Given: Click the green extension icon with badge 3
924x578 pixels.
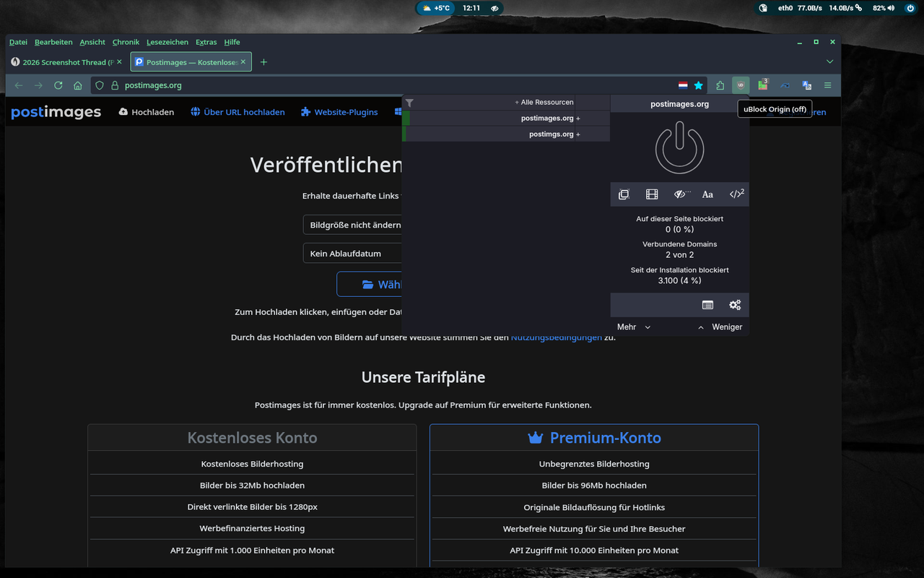Looking at the screenshot, I should tap(762, 85).
